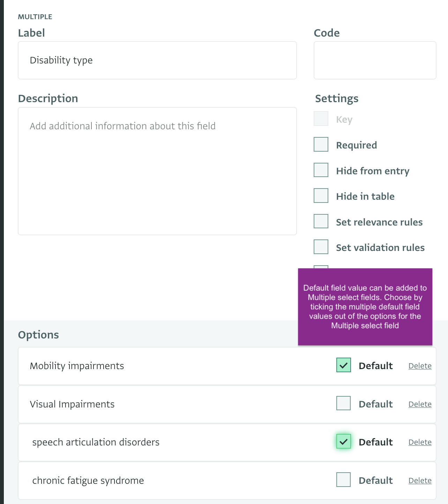Check Set relevance rules
This screenshot has height=504, width=448.
pos(320,221)
